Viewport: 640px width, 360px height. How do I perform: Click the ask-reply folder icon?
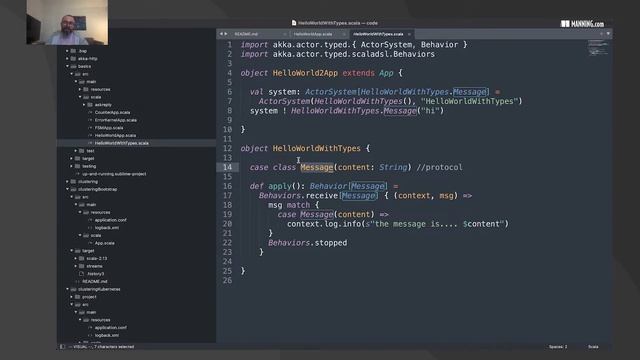[90, 105]
